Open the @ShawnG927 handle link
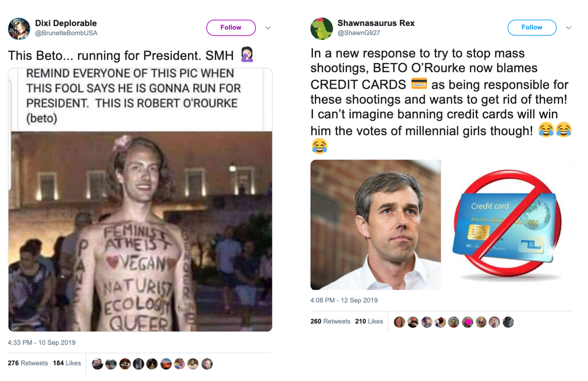 click(x=359, y=33)
